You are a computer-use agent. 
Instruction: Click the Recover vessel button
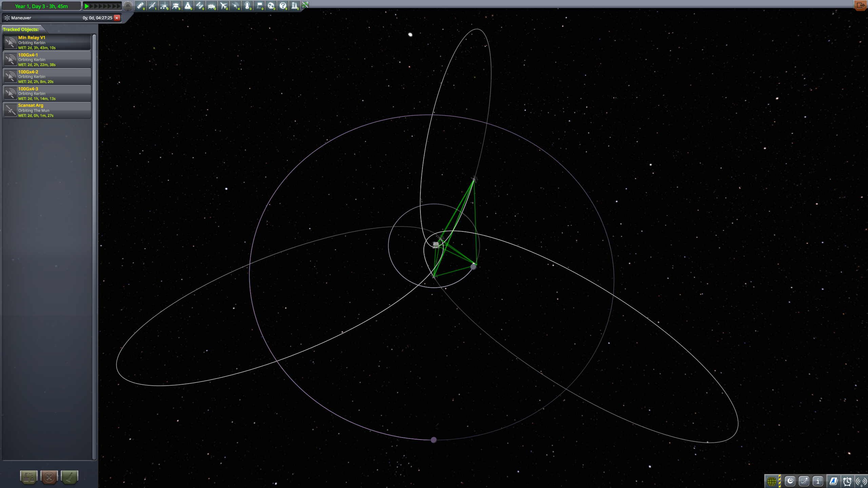point(29,477)
